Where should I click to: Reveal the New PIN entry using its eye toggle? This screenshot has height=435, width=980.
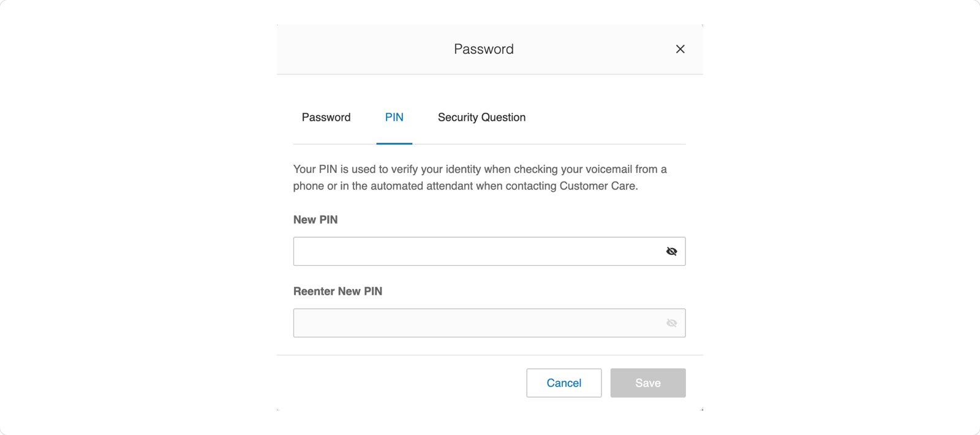tap(671, 251)
